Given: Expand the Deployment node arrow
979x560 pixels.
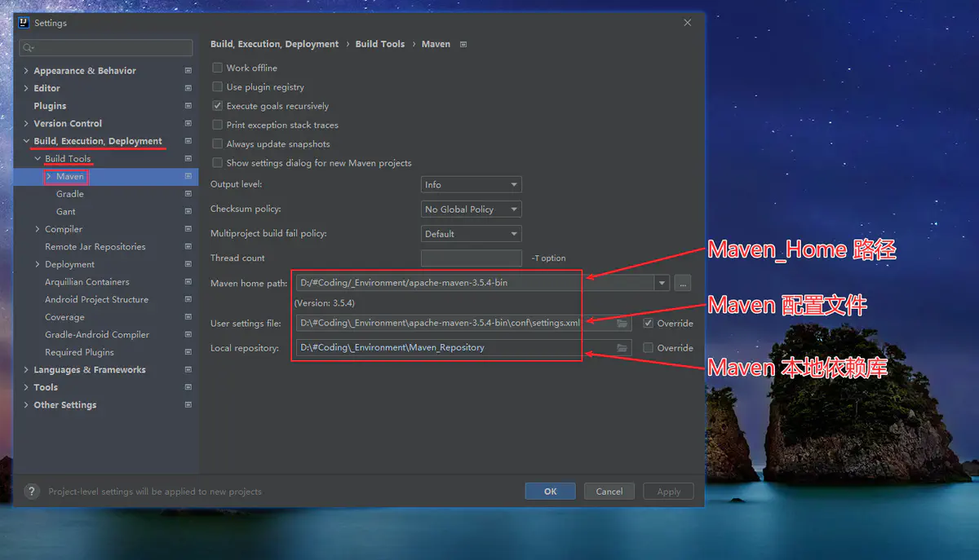Looking at the screenshot, I should pos(38,264).
